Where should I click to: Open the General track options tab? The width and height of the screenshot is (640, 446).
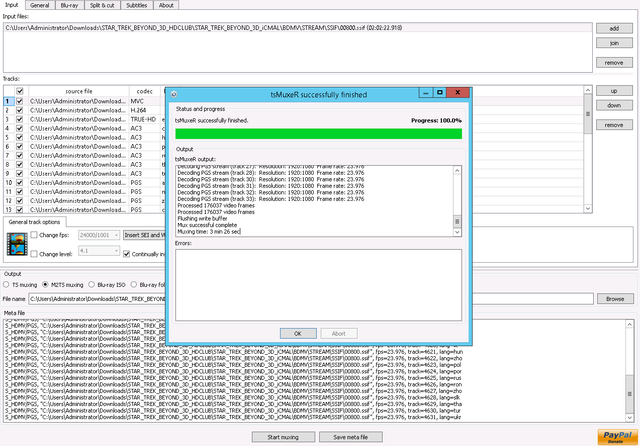(34, 222)
